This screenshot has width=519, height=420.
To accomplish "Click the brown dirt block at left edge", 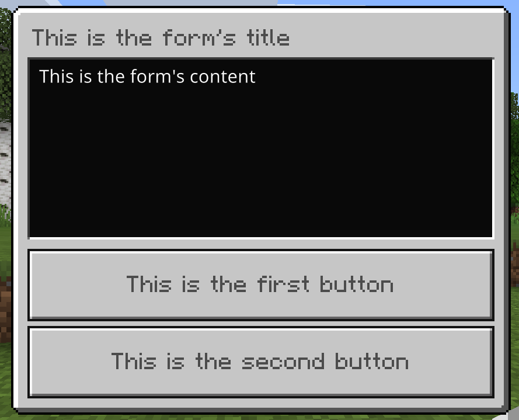I will pyautogui.click(x=5, y=311).
